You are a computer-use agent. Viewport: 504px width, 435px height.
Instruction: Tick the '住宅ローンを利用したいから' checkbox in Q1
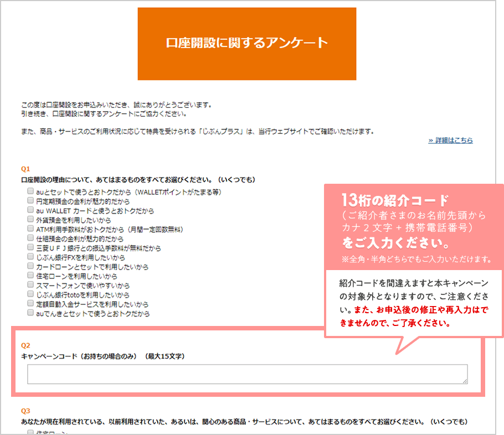[x=31, y=276]
